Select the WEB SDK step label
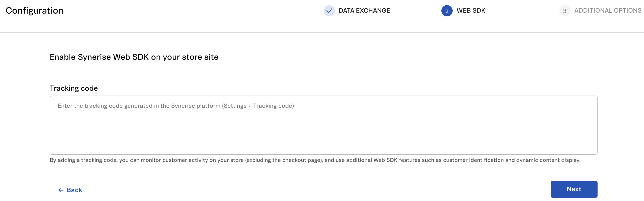The height and width of the screenshot is (201, 644). [471, 11]
